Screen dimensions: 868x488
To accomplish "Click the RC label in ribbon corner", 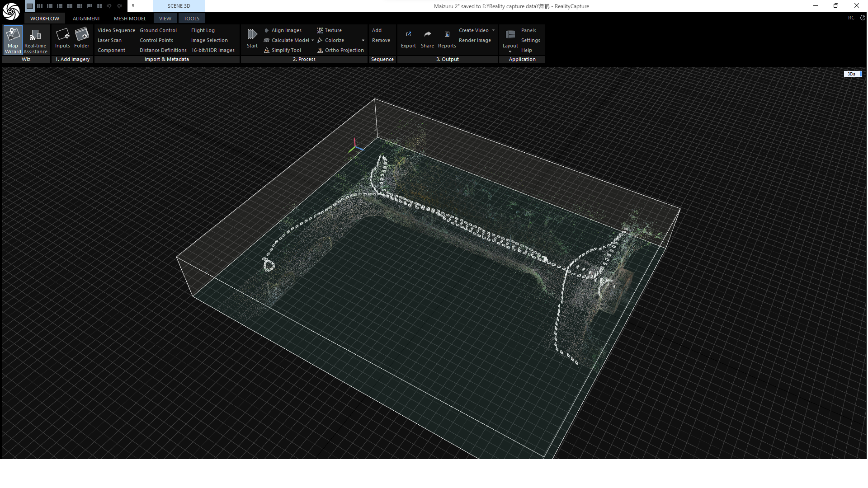I will click(851, 18).
